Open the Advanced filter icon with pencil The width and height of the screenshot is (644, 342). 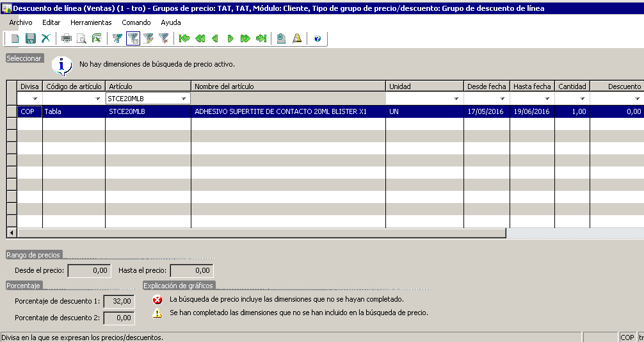click(149, 38)
